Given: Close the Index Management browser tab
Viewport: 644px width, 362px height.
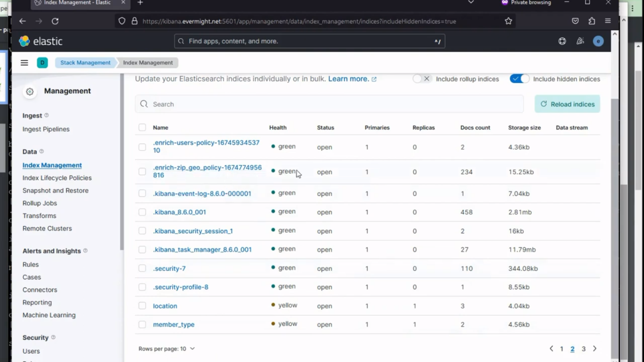Looking at the screenshot, I should (x=123, y=3).
